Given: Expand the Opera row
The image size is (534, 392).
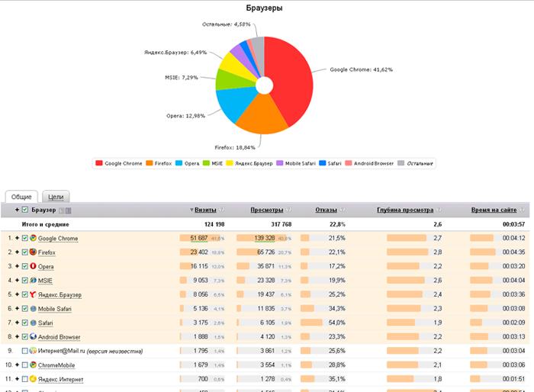Looking at the screenshot, I should [17, 266].
